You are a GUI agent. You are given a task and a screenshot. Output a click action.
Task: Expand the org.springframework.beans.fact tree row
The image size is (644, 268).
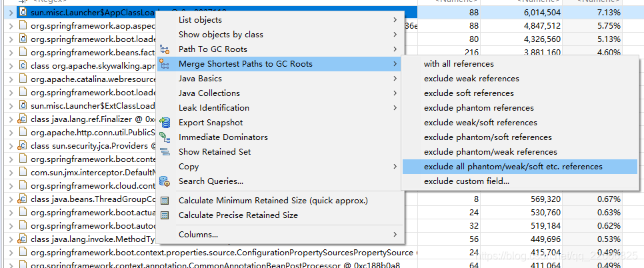(x=11, y=53)
